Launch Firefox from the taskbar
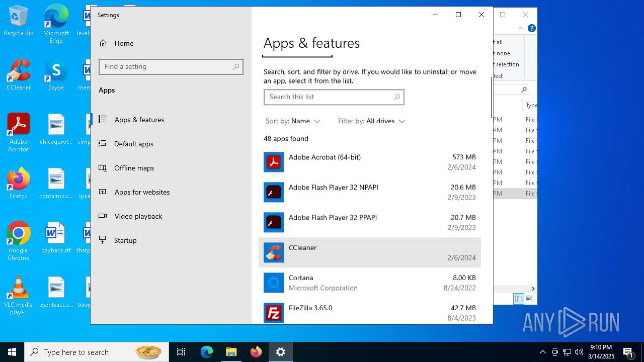The width and height of the screenshot is (644, 362). [x=256, y=352]
